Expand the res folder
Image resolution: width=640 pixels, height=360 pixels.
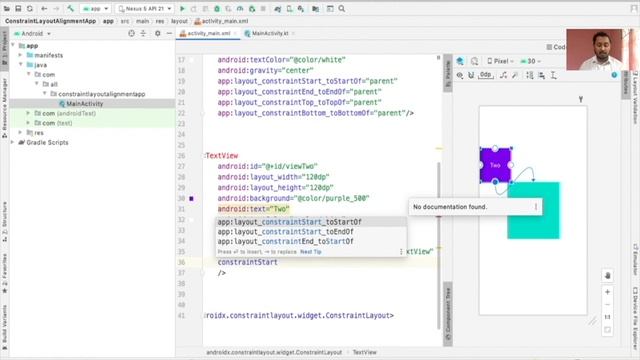pos(20,133)
